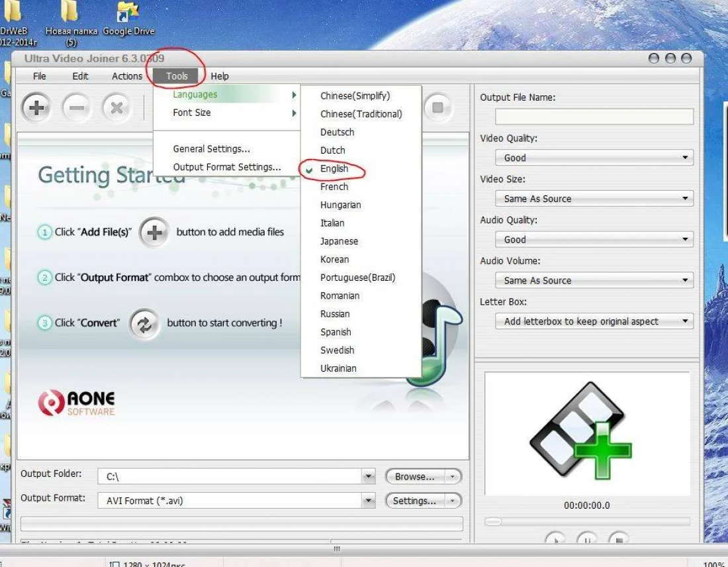Click the Settings... button
Viewport: 728px width, 567px height.
(414, 501)
